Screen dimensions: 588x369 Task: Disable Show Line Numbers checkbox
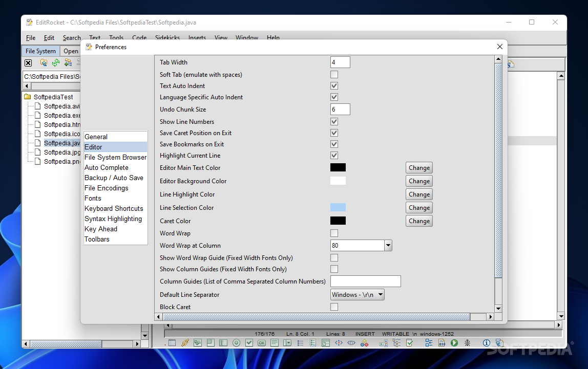click(x=334, y=122)
